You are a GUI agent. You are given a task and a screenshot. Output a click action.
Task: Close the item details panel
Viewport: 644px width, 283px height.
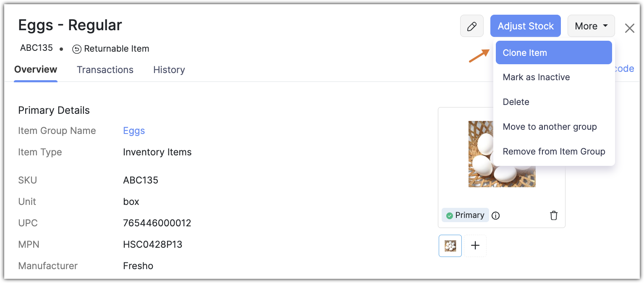[629, 28]
